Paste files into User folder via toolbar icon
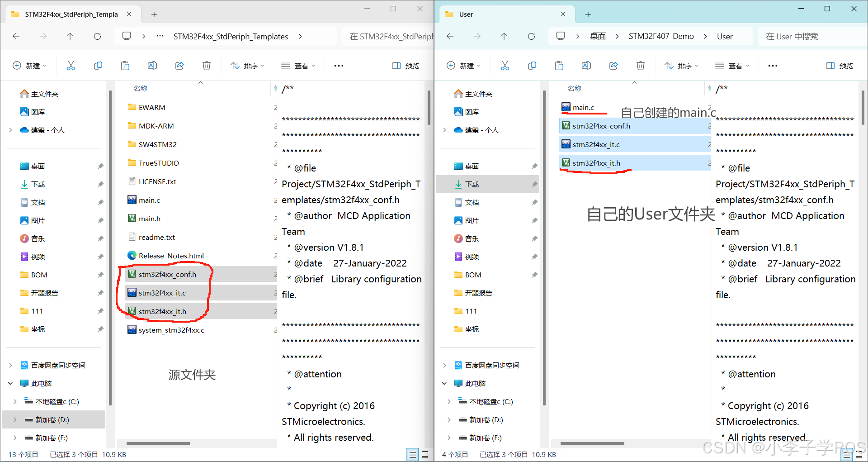 559,66
